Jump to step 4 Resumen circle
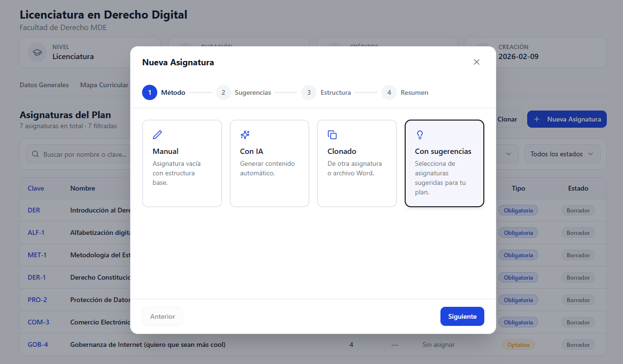 [x=389, y=92]
